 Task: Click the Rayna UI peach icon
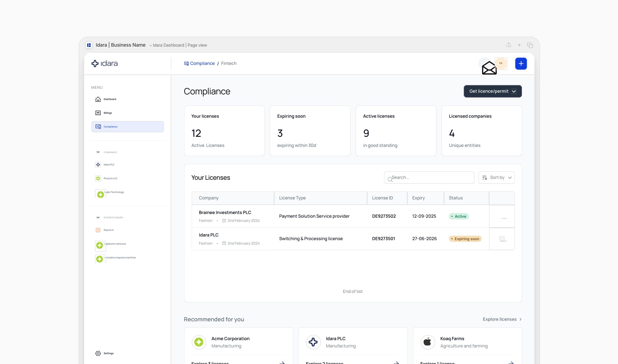(98, 230)
